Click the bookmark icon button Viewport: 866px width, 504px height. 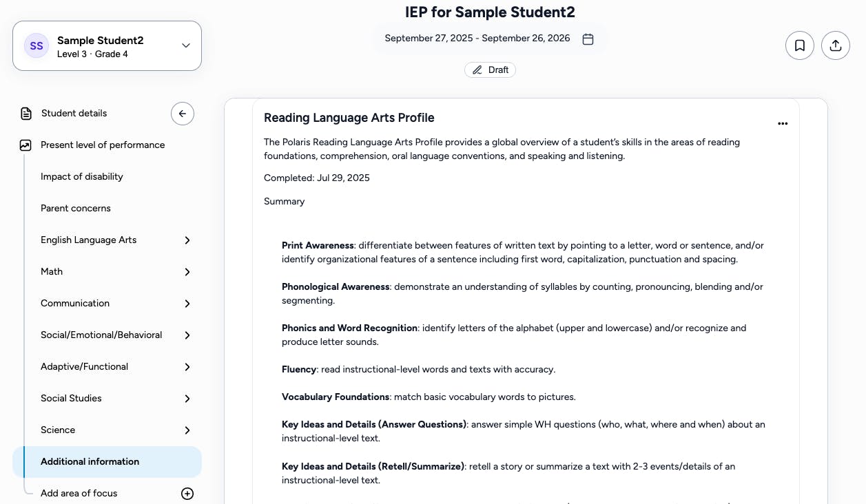pyautogui.click(x=800, y=45)
